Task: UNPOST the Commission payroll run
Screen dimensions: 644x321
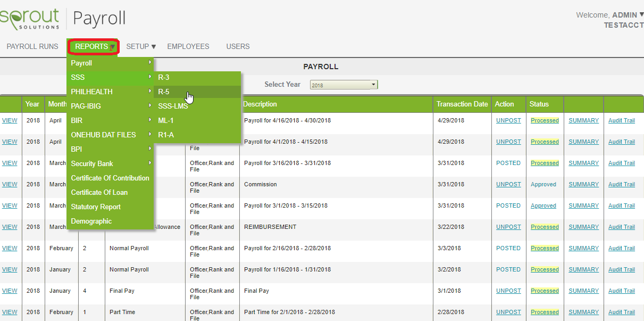Action: point(508,184)
